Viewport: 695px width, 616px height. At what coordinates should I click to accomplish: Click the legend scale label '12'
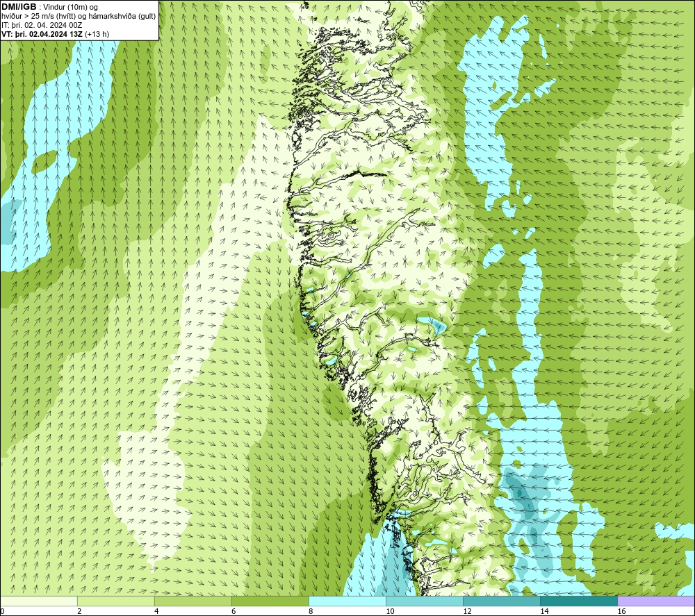pos(467,611)
